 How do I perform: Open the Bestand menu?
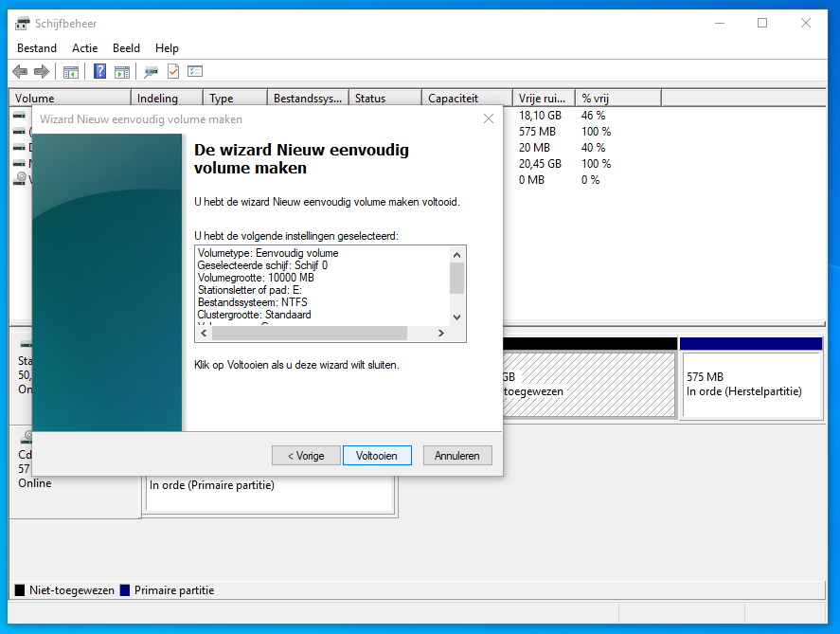pyautogui.click(x=37, y=48)
